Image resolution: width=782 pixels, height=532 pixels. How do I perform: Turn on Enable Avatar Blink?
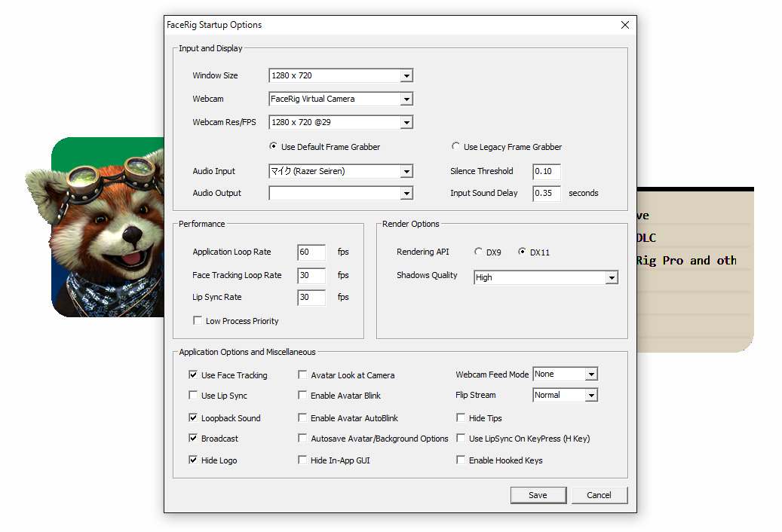(x=303, y=396)
